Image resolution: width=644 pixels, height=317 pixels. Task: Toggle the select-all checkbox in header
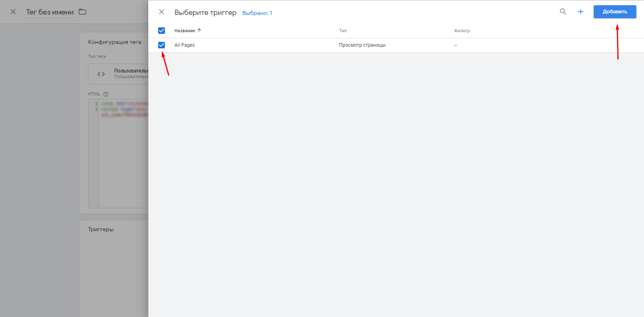tap(162, 31)
